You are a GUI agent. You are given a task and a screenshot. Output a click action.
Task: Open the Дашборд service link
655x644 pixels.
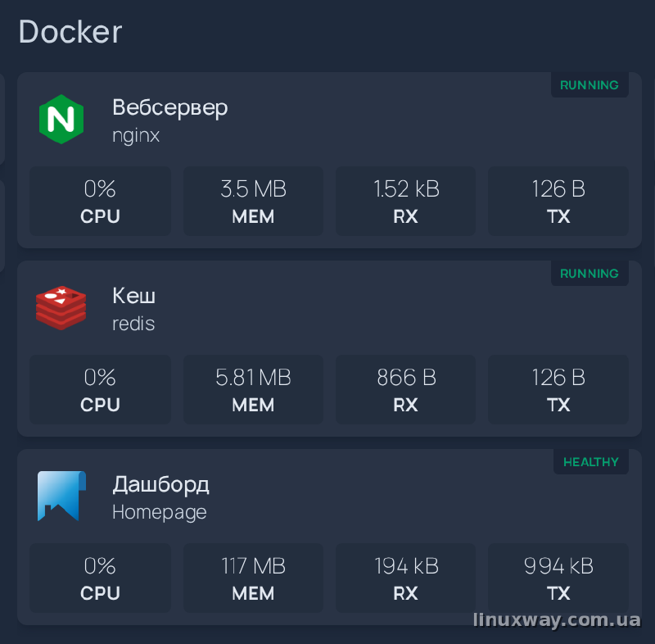[x=160, y=485]
